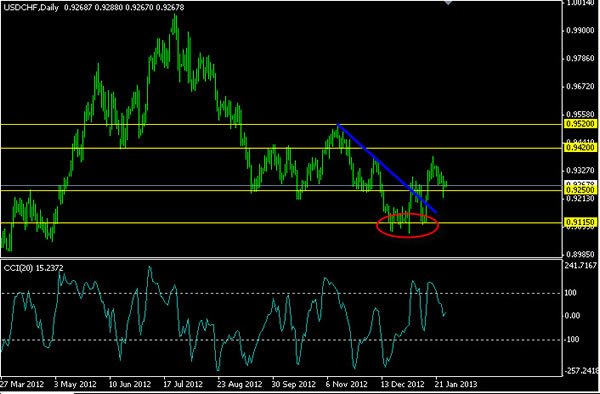This screenshot has height=394, width=600.
Task: Click the 0.96720 price scale value
Action: click(x=580, y=86)
